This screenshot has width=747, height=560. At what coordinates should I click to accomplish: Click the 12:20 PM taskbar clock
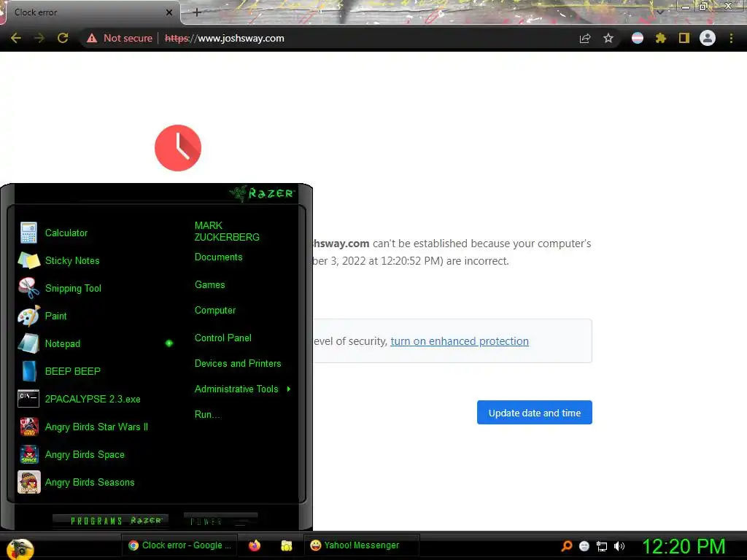[x=684, y=546]
